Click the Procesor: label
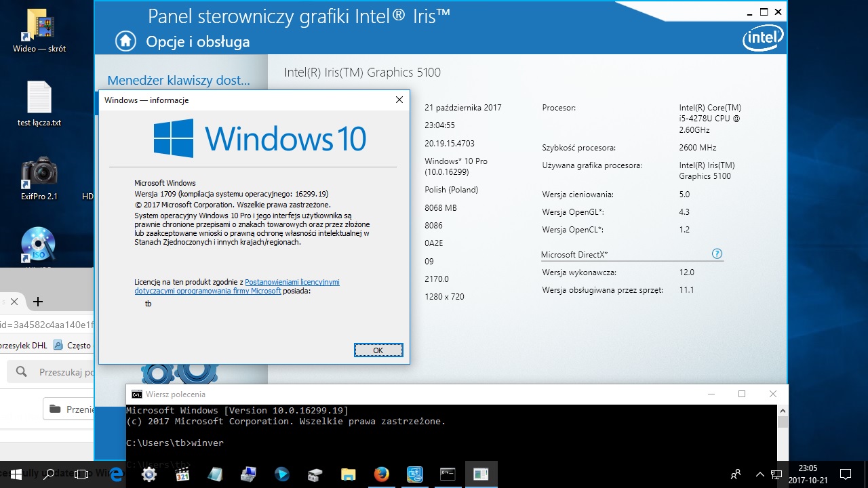This screenshot has width=868, height=488. (559, 108)
